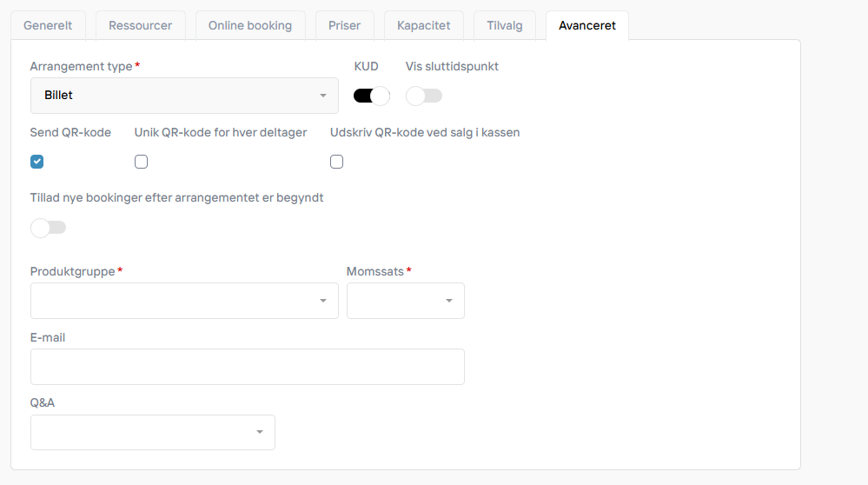Open the Momssats dropdown
This screenshot has height=485, width=868.
pyautogui.click(x=406, y=301)
